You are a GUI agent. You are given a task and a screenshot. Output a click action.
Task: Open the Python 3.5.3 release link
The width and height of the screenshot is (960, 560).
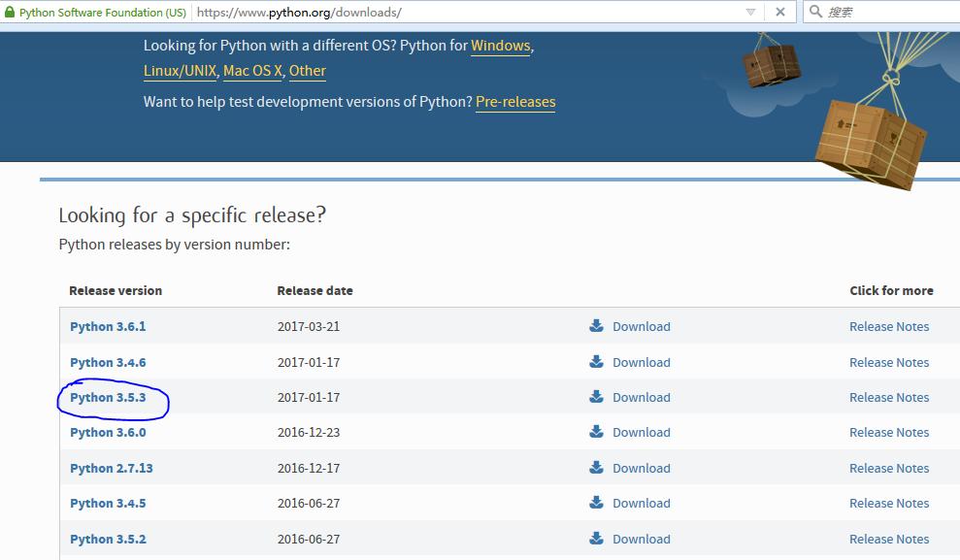108,398
